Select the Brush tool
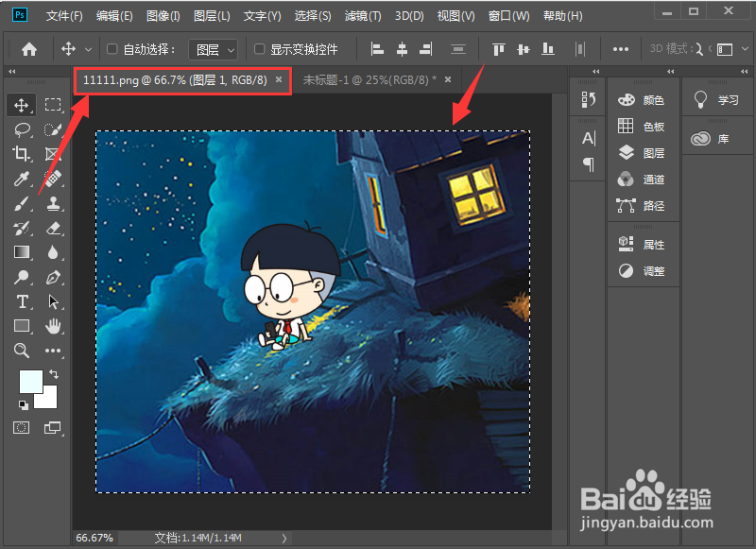Viewport: 756px width, 549px height. (22, 203)
